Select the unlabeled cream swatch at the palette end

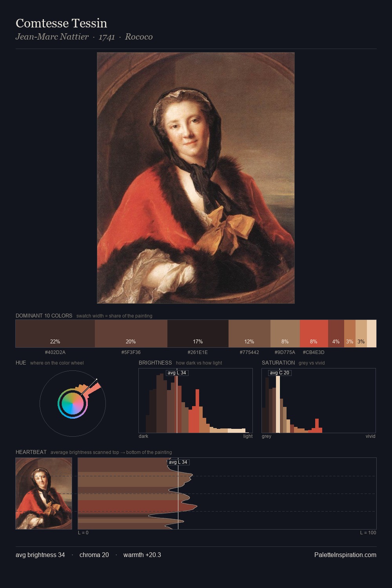point(372,334)
